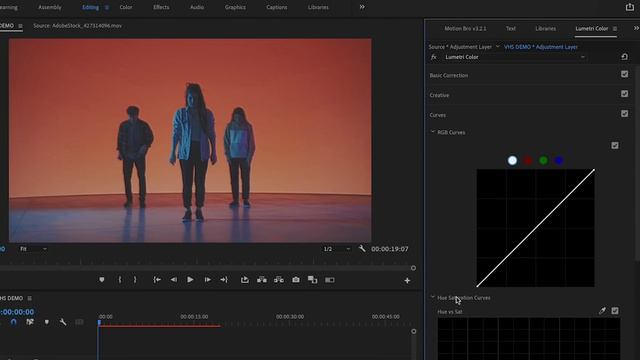The width and height of the screenshot is (640, 360).
Task: Click the Comparison View icon
Action: click(312, 280)
